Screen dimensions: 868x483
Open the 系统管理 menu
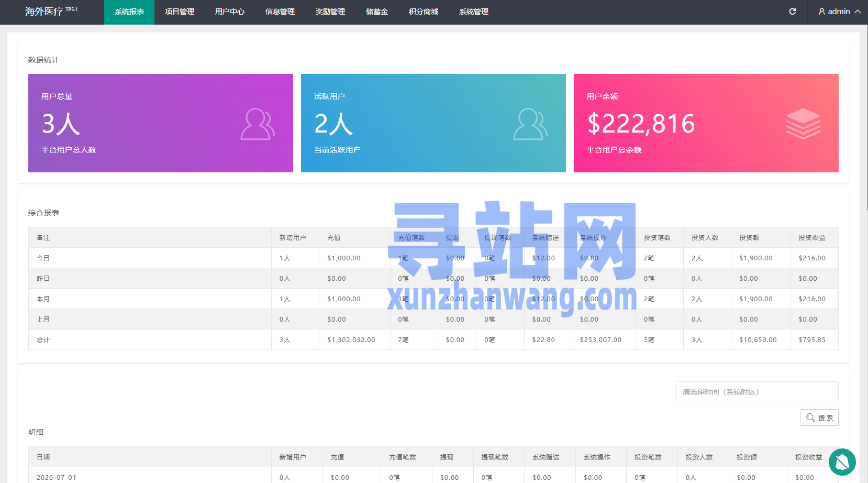pyautogui.click(x=474, y=12)
